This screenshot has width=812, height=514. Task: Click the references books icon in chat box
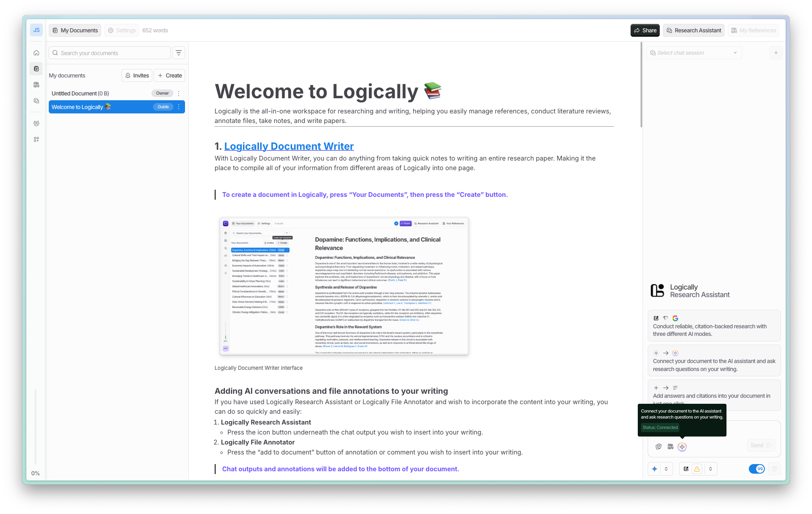click(x=671, y=447)
